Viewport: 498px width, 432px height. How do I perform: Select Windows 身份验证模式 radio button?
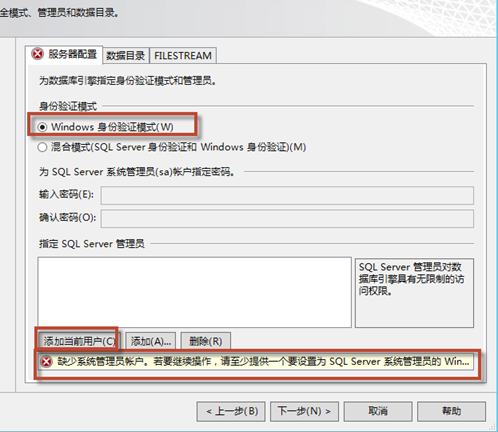(x=42, y=127)
